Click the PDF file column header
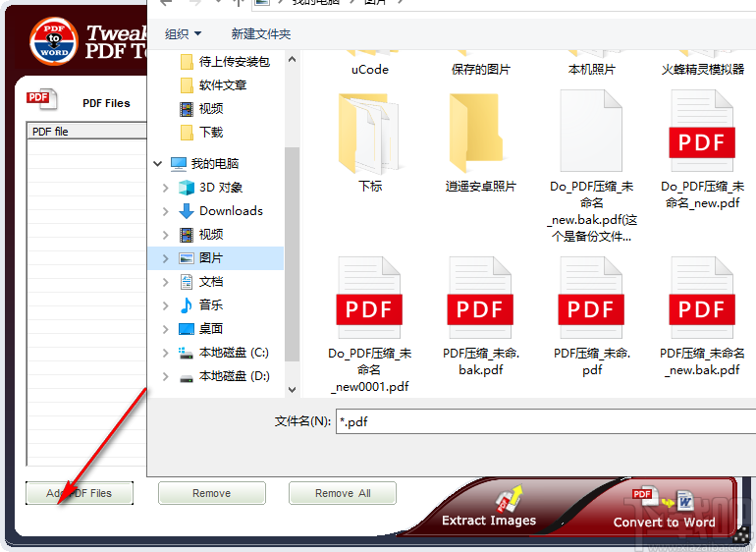 (x=86, y=132)
